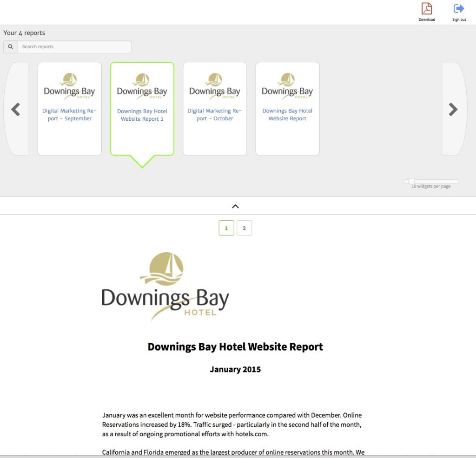Click inside the Search reports field

[x=74, y=46]
